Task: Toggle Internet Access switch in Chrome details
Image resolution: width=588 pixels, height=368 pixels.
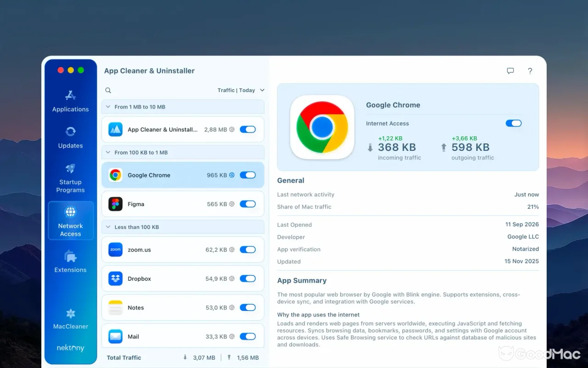Action: (514, 123)
